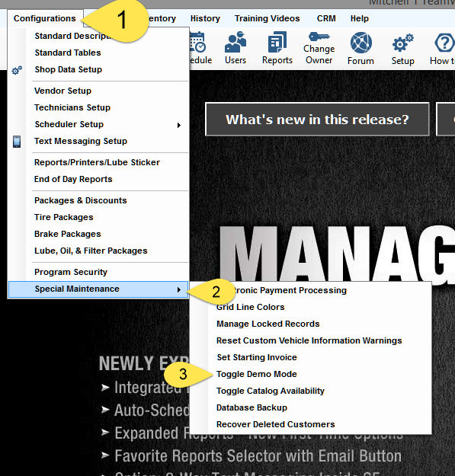The image size is (455, 476).
Task: Select Toggle Catalog Availability
Action: 271,391
